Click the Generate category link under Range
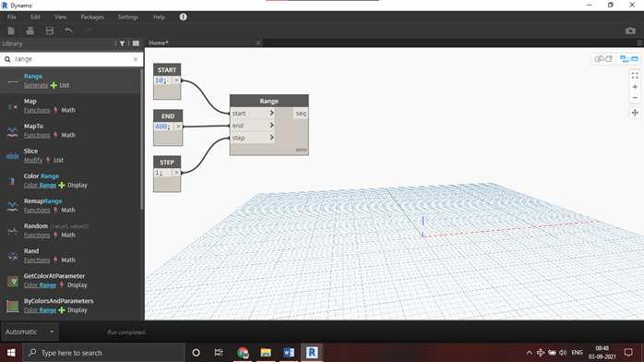Image resolution: width=644 pixels, height=362 pixels. pyautogui.click(x=36, y=86)
